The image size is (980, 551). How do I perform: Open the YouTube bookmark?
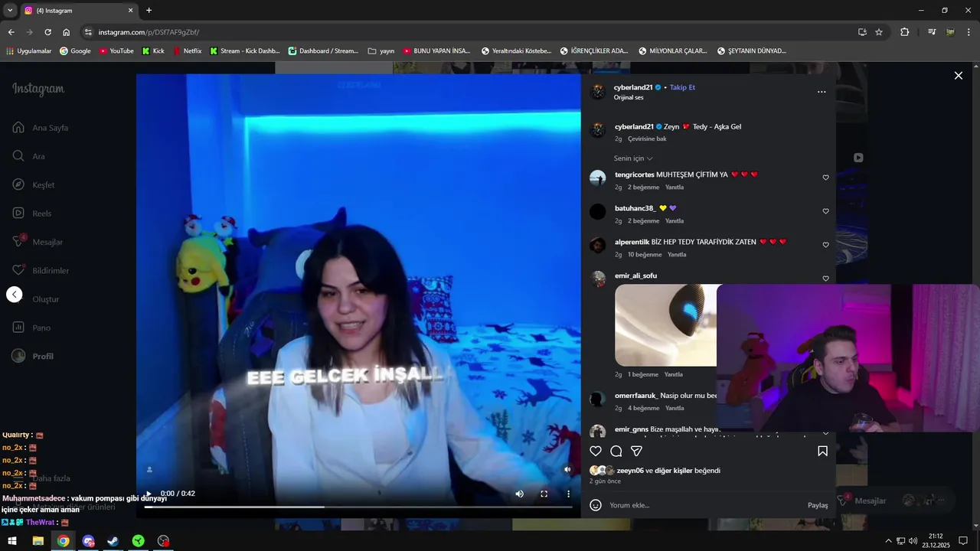click(116, 51)
